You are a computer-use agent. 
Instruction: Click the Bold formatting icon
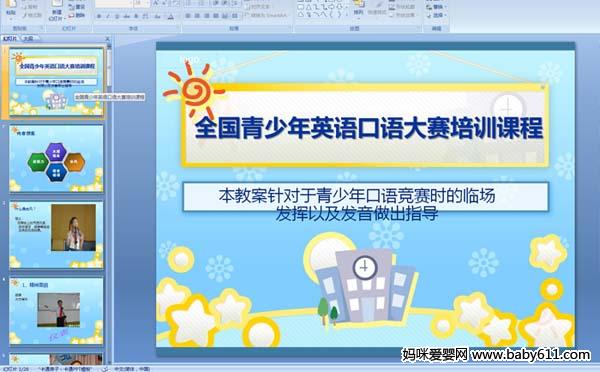coord(99,16)
